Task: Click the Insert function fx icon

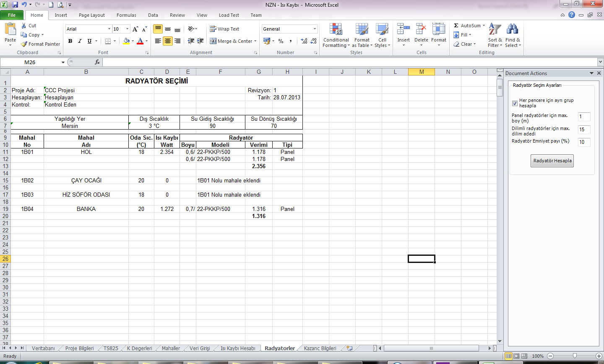Action: coord(97,62)
